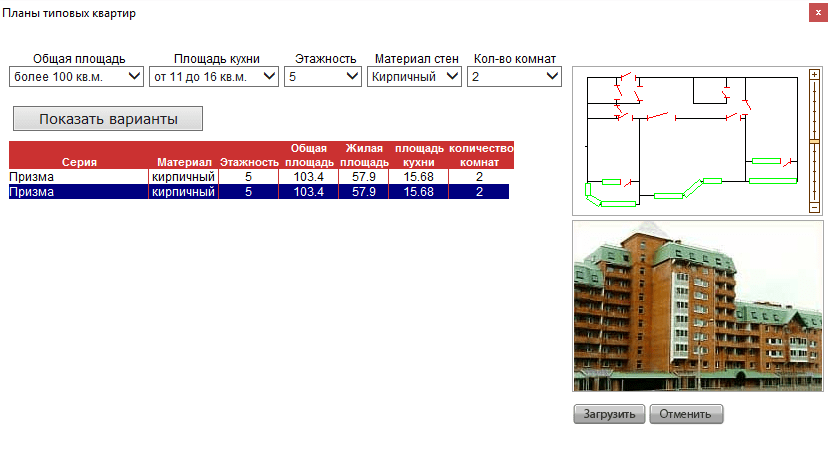
Task: Zoom in with the plus icon
Action: pos(814,75)
